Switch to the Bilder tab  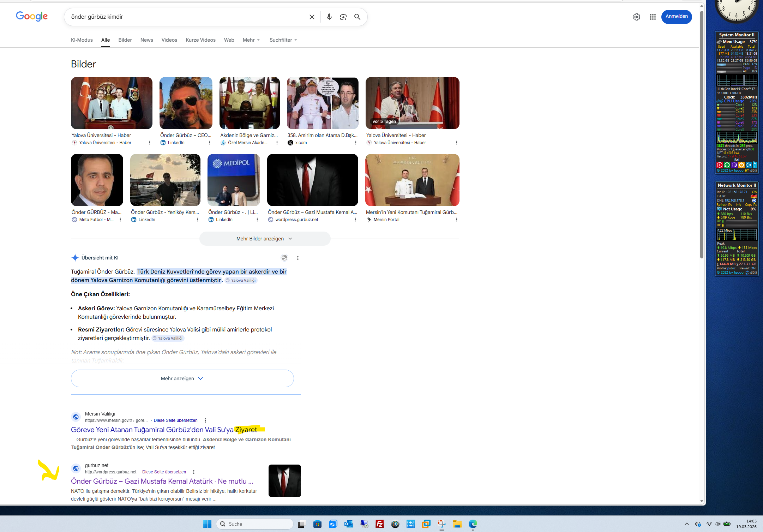pyautogui.click(x=125, y=40)
